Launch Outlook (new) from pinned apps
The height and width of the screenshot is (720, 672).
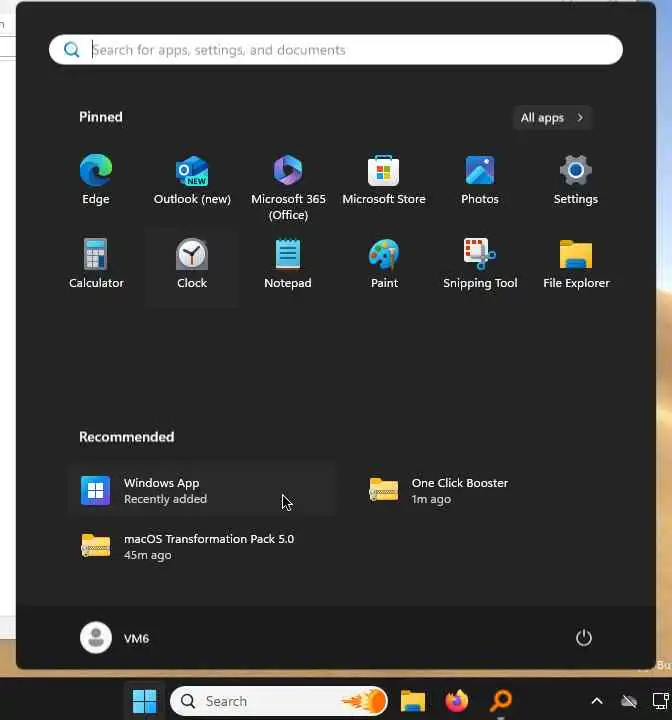(192, 180)
